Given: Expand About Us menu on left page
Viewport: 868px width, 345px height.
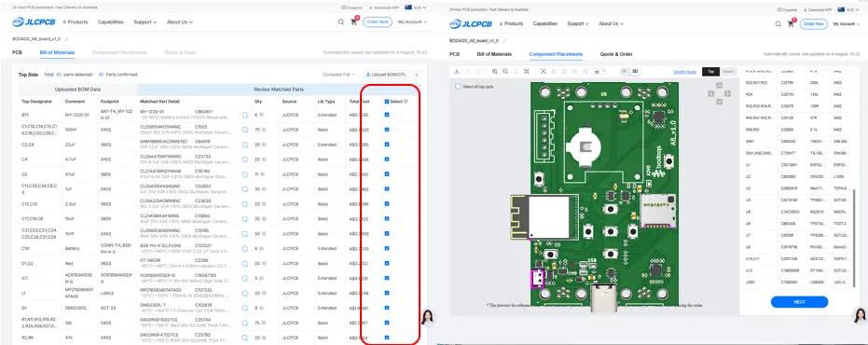Looking at the screenshot, I should pos(180,22).
